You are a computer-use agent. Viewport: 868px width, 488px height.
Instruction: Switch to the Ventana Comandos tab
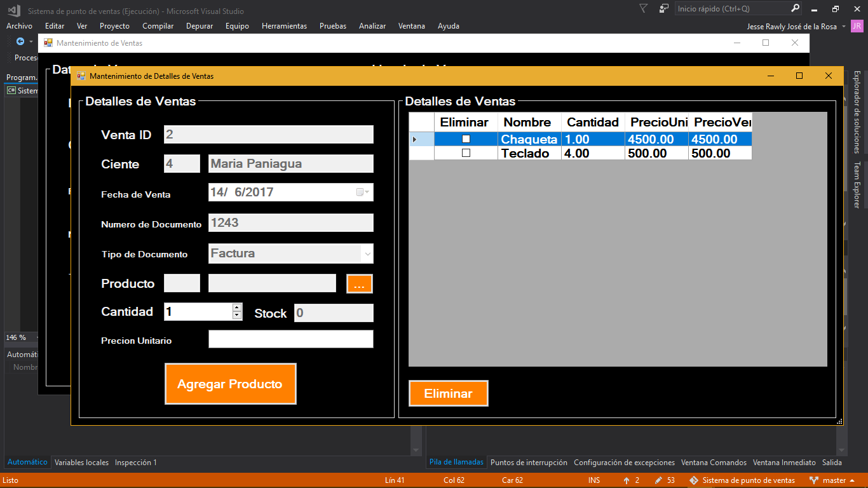pyautogui.click(x=714, y=463)
